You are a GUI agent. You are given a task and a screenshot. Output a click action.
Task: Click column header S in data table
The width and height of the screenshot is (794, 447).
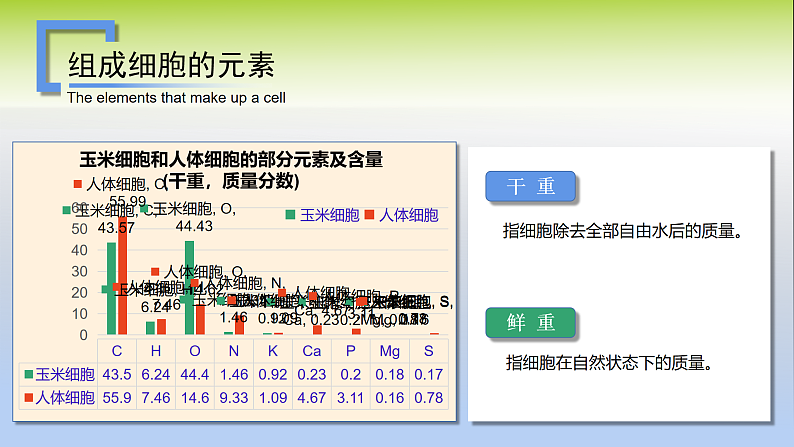pyautogui.click(x=429, y=351)
